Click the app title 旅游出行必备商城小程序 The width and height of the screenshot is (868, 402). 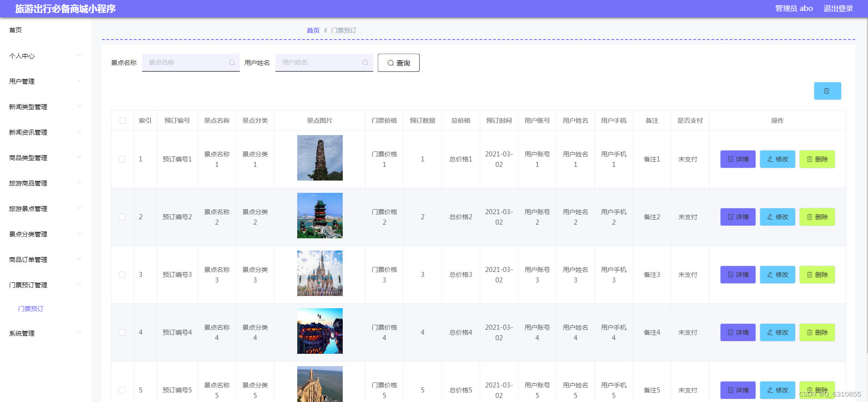(x=66, y=9)
